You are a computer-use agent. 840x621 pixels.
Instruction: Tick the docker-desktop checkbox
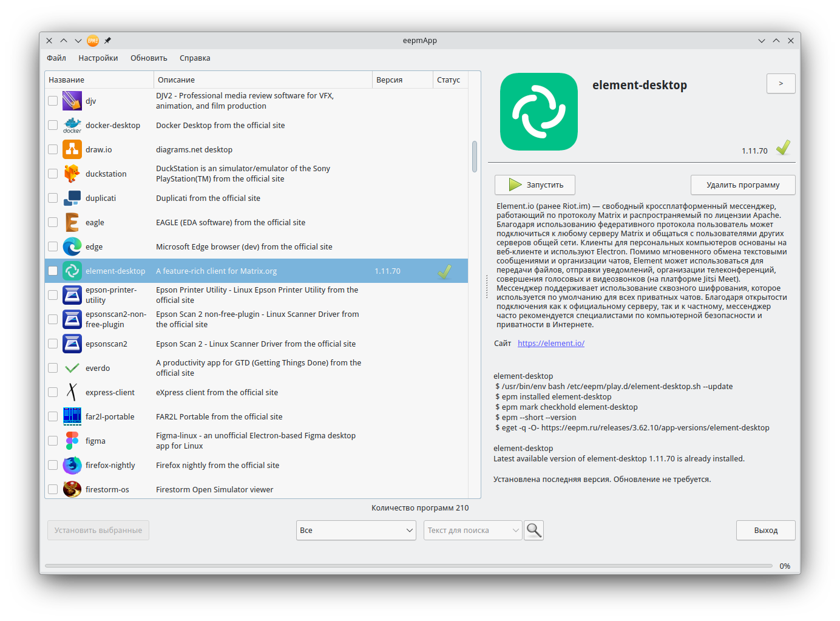click(53, 125)
